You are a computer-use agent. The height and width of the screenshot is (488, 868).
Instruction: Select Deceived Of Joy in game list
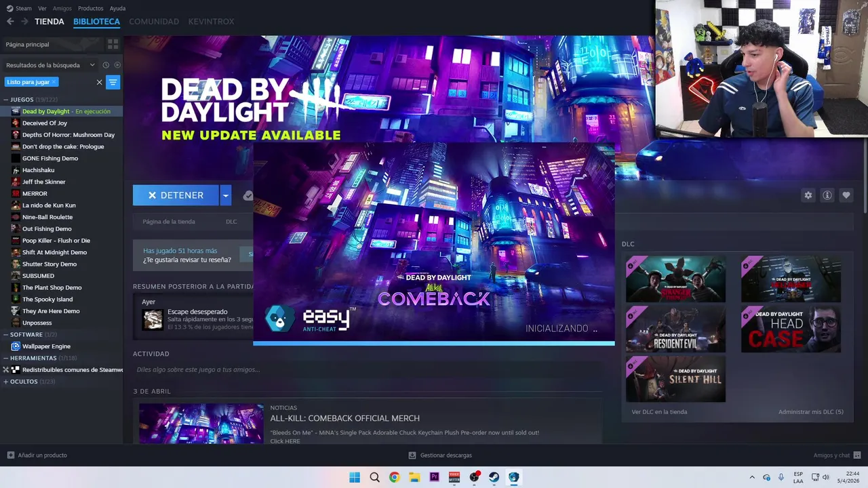point(45,123)
